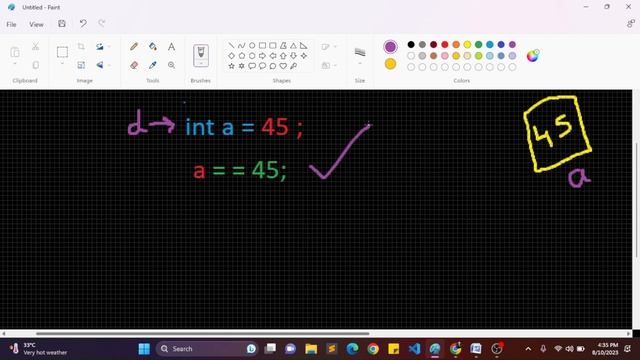The image size is (640, 360).
Task: Click the Redo arrow icon
Action: click(x=102, y=24)
